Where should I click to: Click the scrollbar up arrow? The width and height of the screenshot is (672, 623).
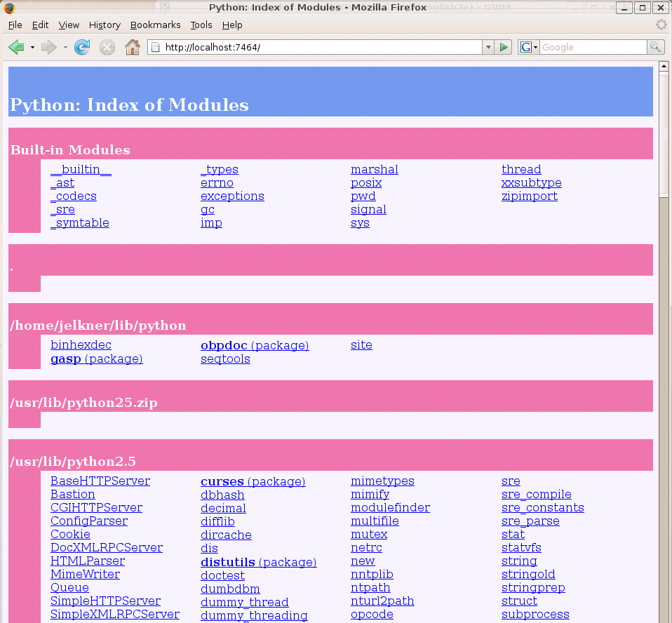click(664, 67)
